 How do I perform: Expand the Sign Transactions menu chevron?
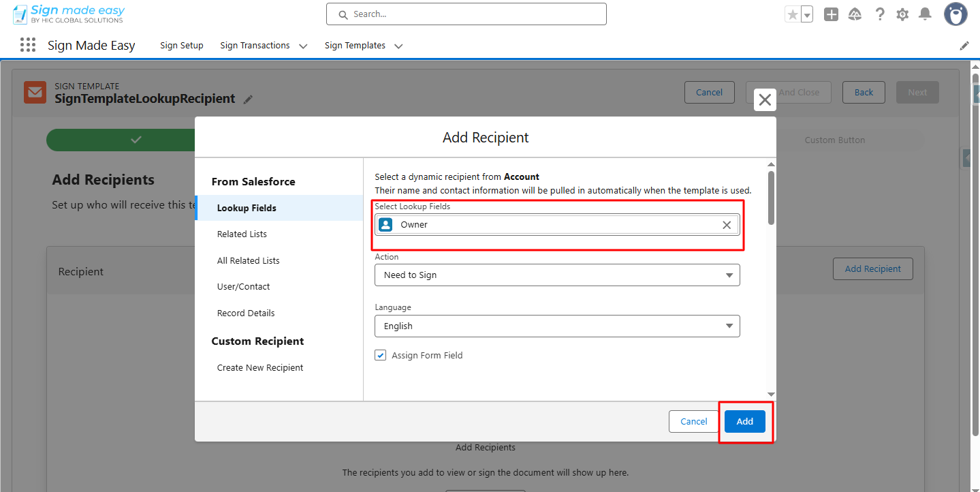(303, 46)
